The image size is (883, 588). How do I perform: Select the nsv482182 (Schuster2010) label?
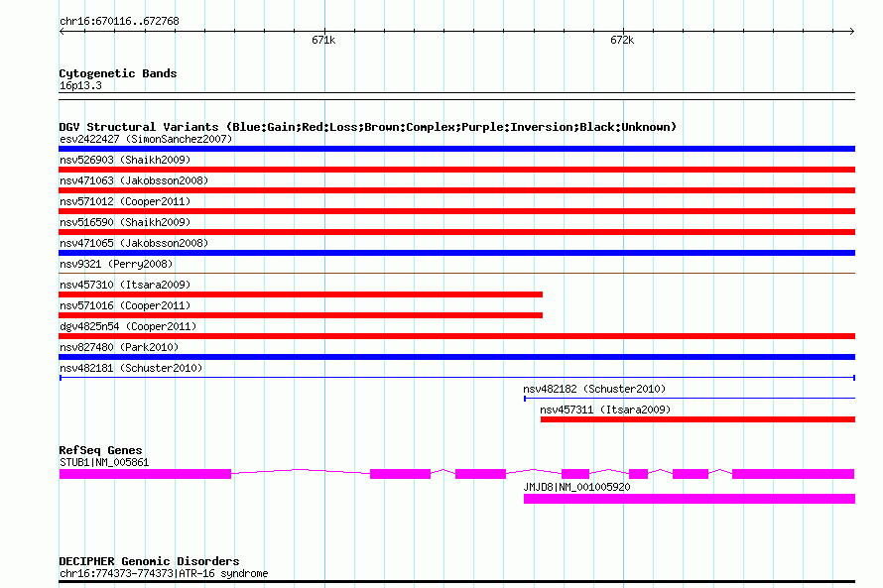point(594,389)
